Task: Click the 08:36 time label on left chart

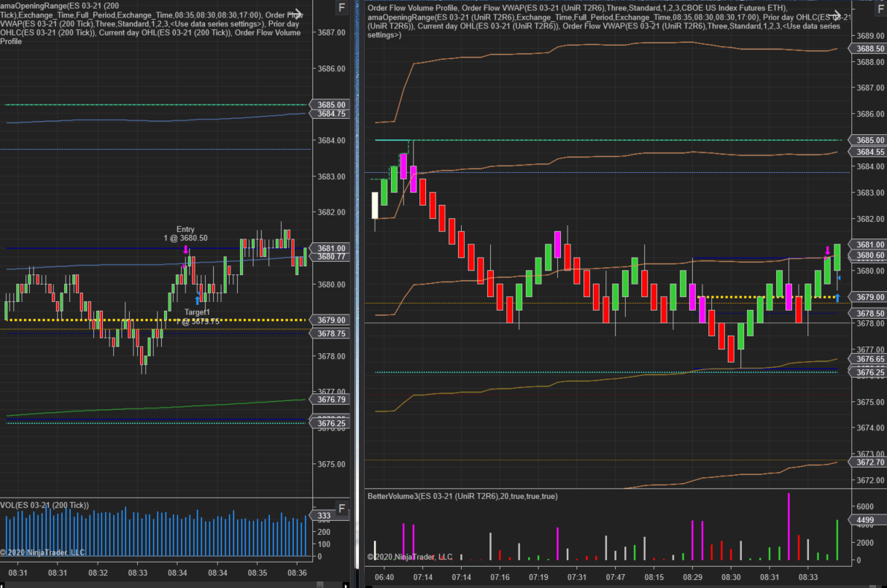Action: tap(297, 573)
